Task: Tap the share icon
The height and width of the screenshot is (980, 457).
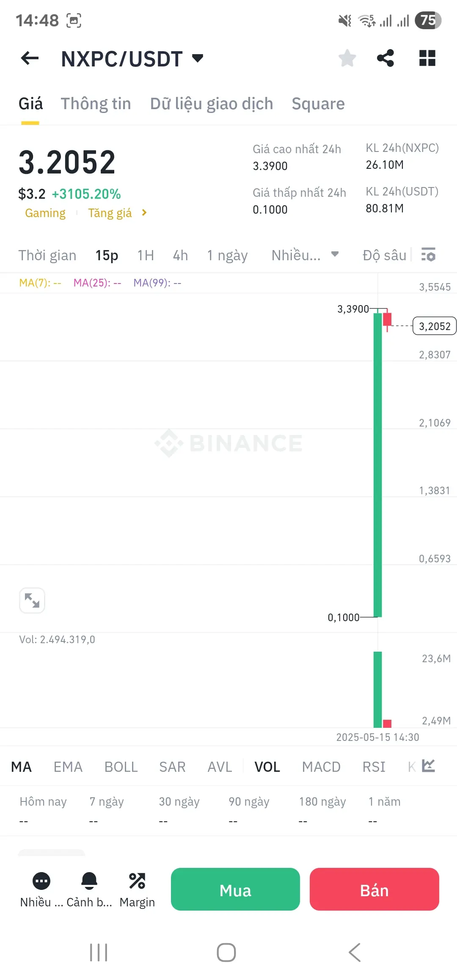Action: click(x=385, y=58)
